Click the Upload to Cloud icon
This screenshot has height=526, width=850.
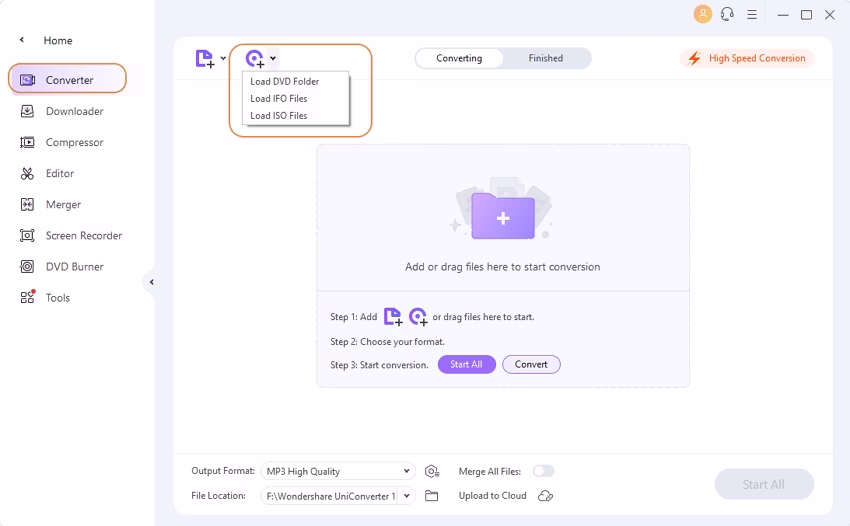pos(545,495)
